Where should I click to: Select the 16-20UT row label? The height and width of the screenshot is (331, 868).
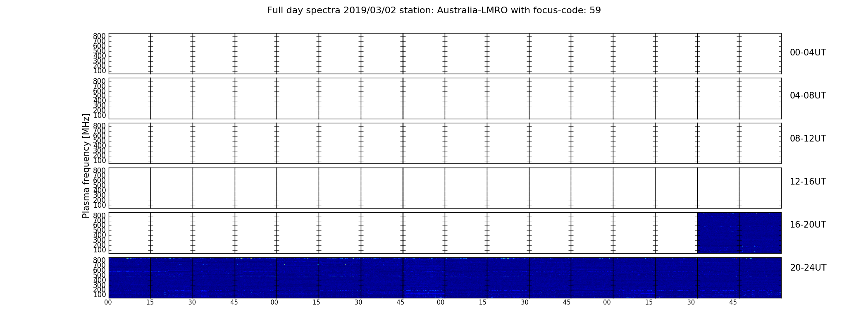808,225
